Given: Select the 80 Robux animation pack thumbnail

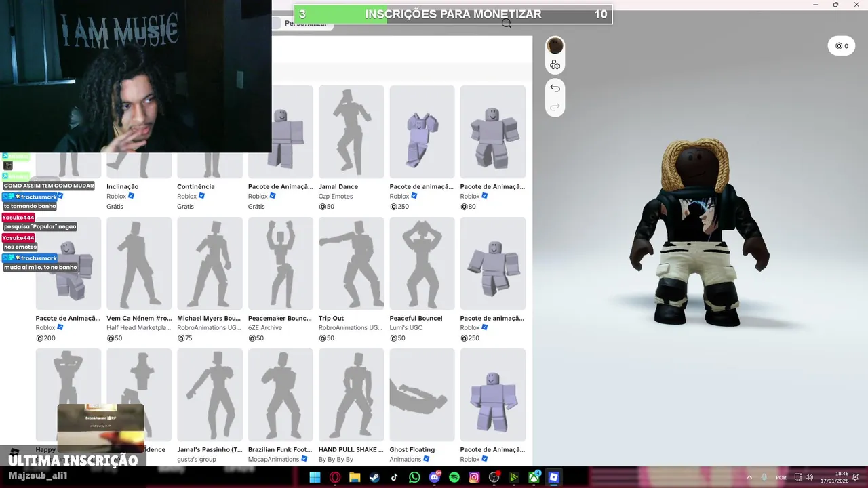Looking at the screenshot, I should [493, 131].
